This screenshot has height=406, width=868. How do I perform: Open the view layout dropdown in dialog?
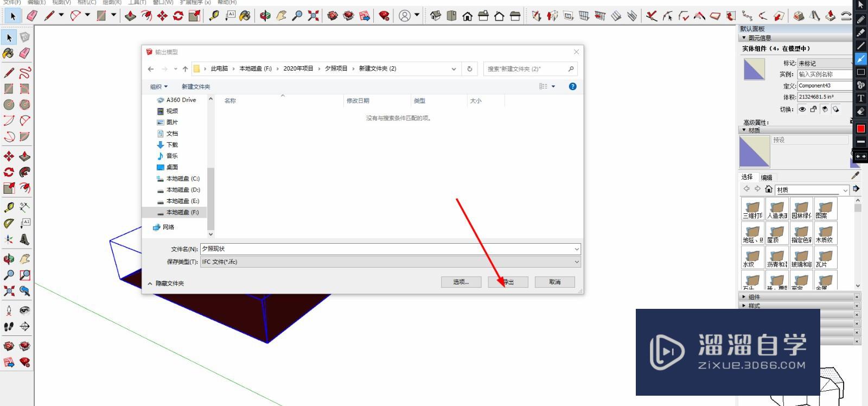pyautogui.click(x=553, y=86)
